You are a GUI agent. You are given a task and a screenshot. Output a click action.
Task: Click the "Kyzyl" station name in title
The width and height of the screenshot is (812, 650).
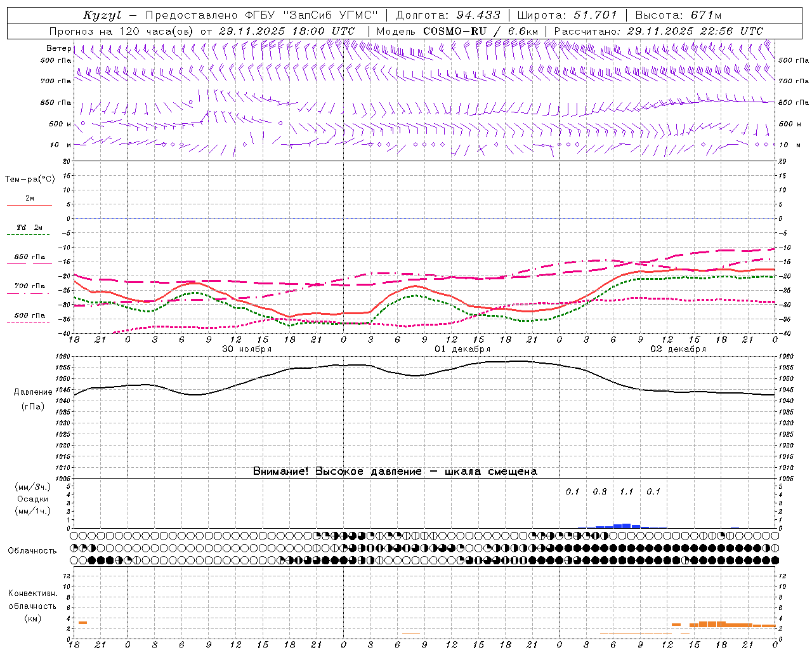click(101, 15)
